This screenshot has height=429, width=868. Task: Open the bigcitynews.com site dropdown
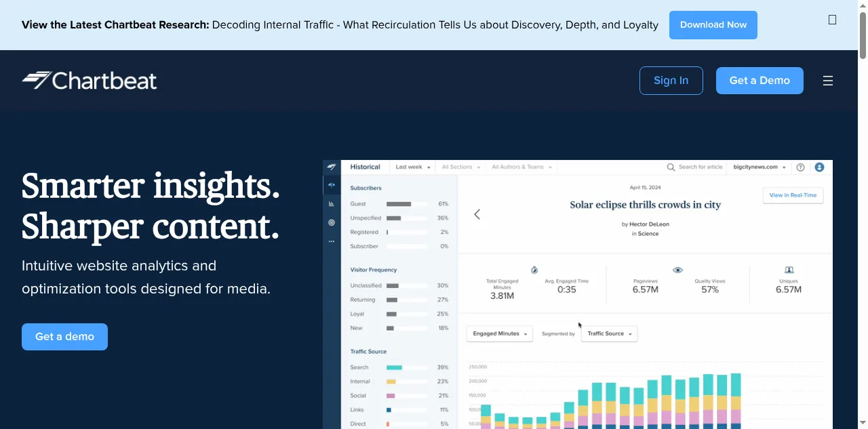tap(759, 167)
